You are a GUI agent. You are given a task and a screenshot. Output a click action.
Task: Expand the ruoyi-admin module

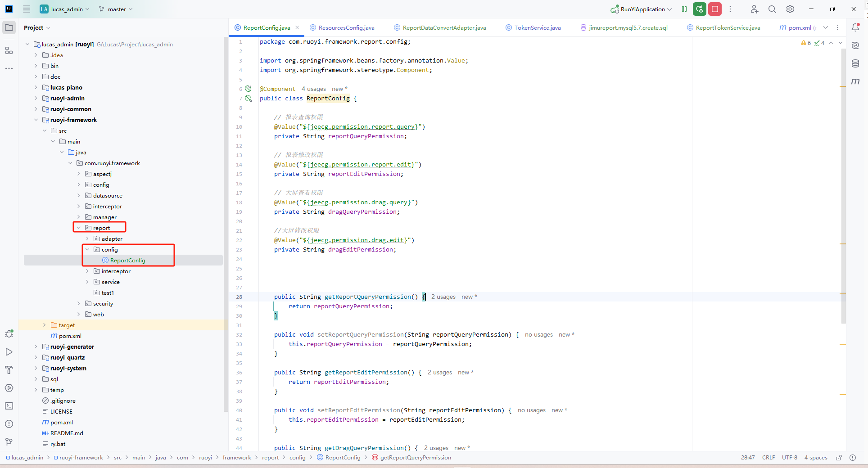tap(36, 98)
